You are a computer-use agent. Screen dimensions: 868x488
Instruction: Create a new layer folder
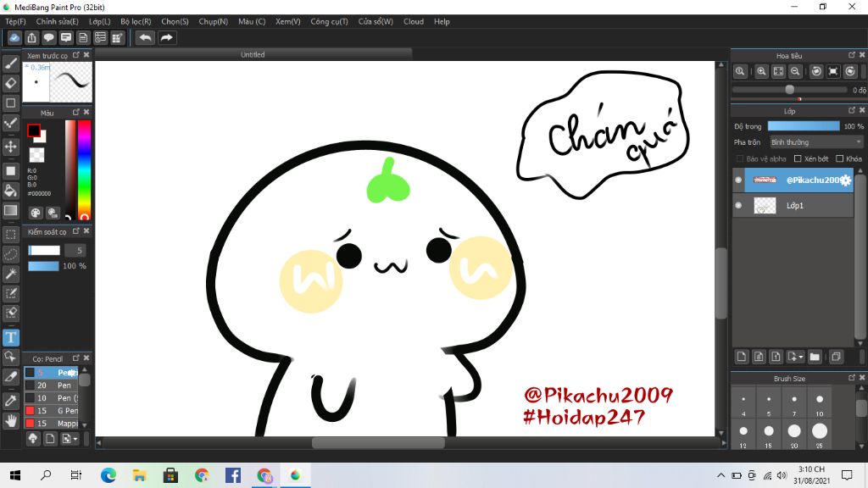[815, 357]
